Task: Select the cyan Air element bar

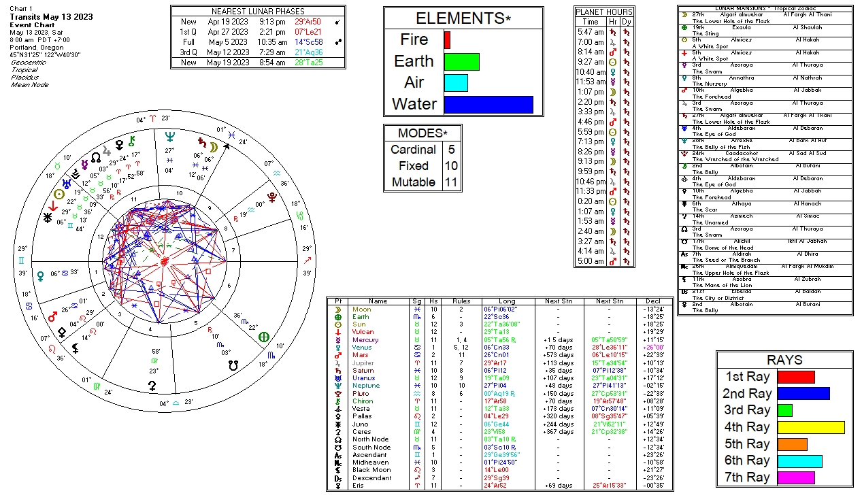Action: coord(456,83)
